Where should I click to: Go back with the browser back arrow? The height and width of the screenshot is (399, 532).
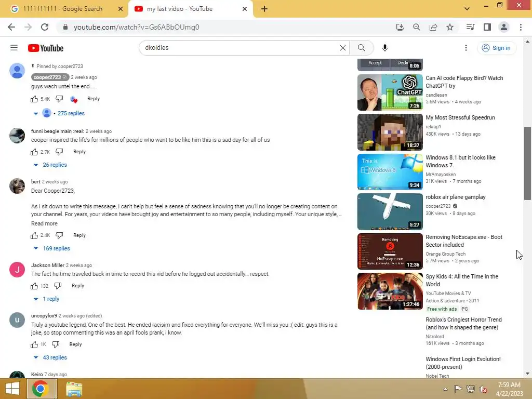coord(11,27)
